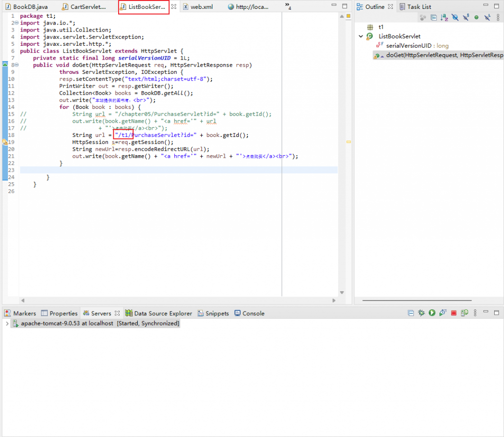Click override marker on line 8

(x=5, y=65)
